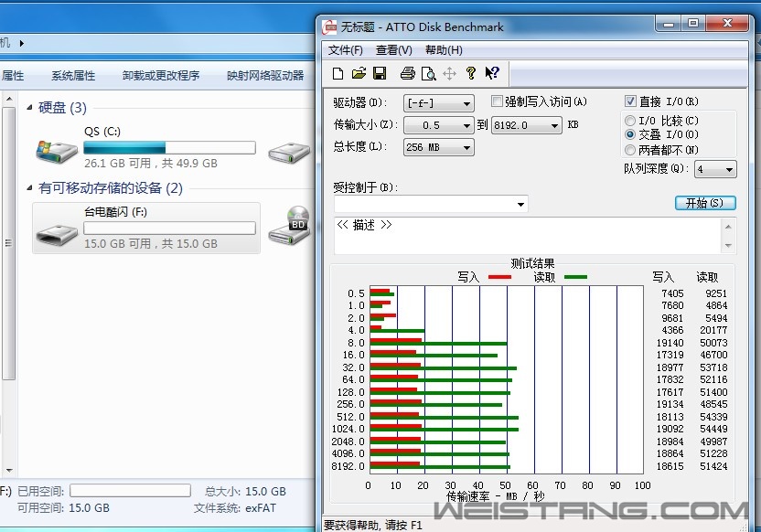The height and width of the screenshot is (532, 761).
Task: Choose the 两者都不 radio option
Action: (630, 149)
